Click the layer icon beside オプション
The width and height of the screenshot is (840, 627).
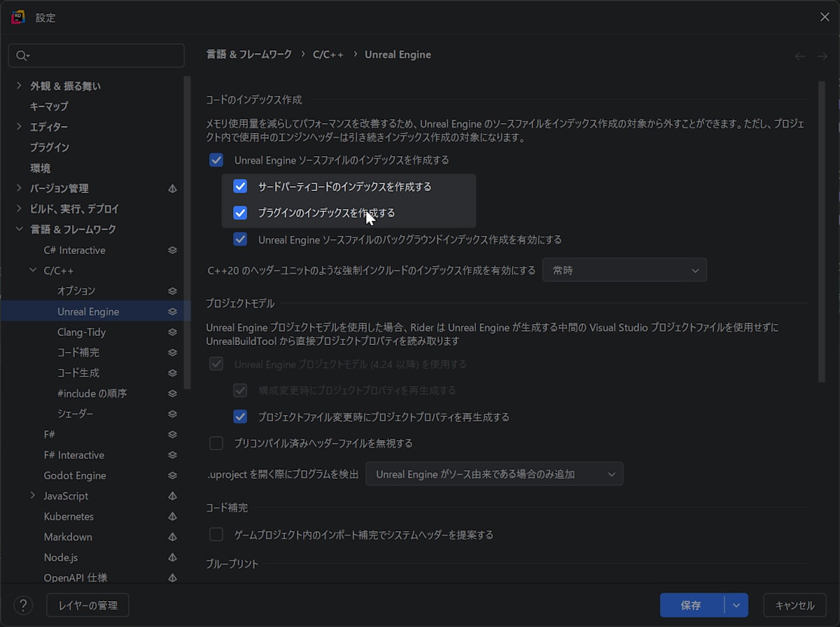tap(172, 291)
